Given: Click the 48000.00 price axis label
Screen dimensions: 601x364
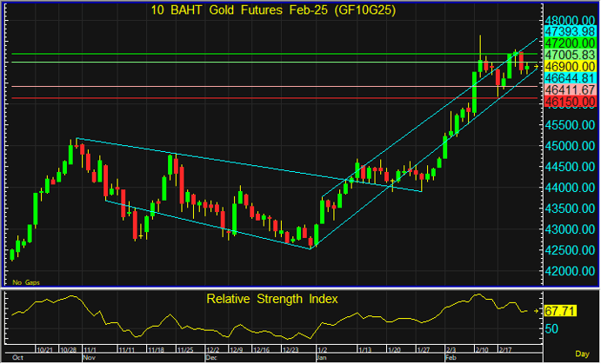Looking at the screenshot, I should coord(570,20).
